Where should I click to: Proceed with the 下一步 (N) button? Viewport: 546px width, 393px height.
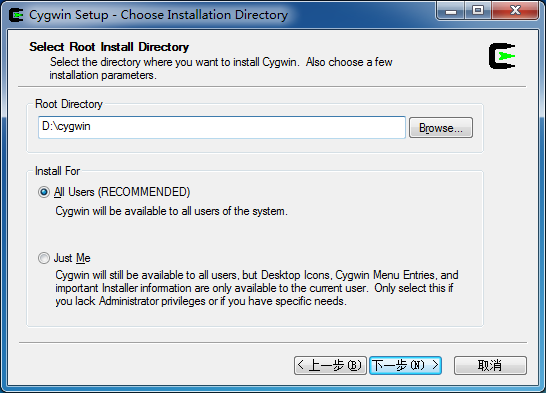click(x=405, y=365)
